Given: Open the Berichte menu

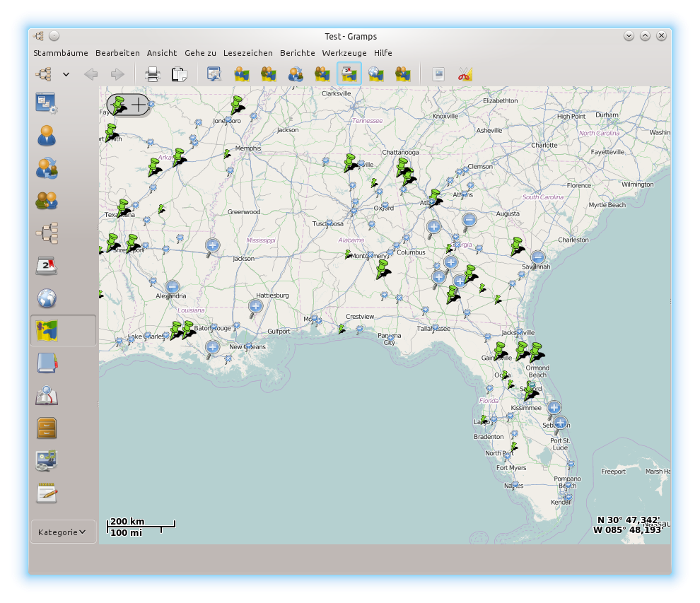Looking at the screenshot, I should [x=297, y=53].
